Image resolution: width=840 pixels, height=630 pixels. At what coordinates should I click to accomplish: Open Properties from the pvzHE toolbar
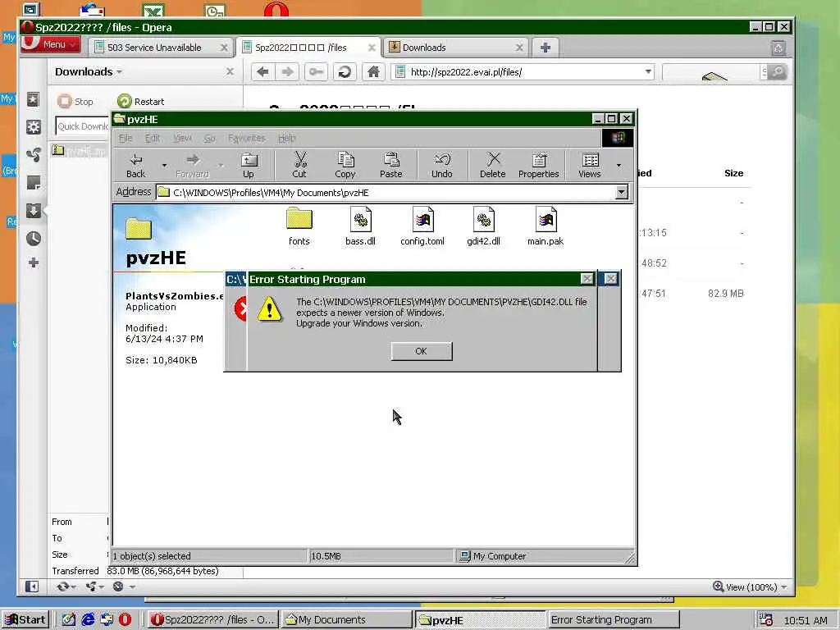(x=538, y=165)
